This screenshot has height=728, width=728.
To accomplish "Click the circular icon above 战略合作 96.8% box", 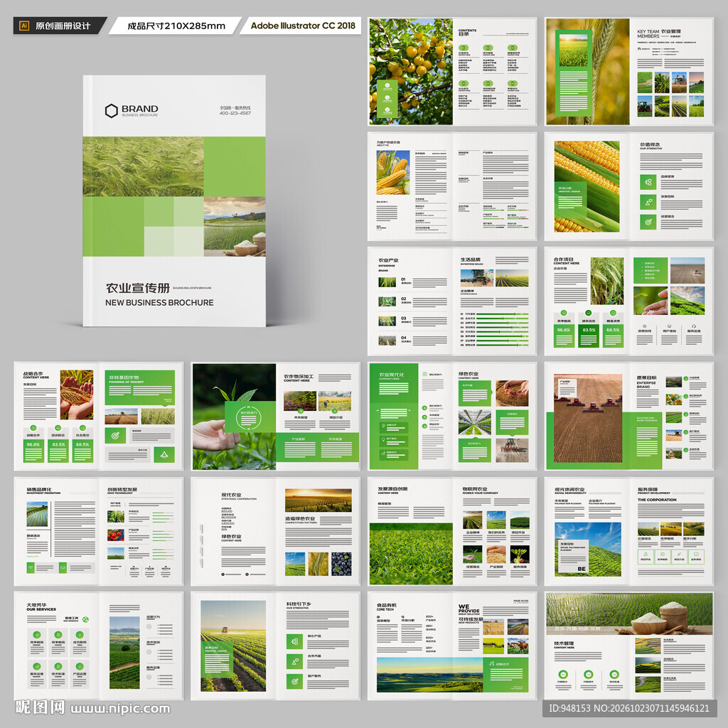I will [33, 427].
